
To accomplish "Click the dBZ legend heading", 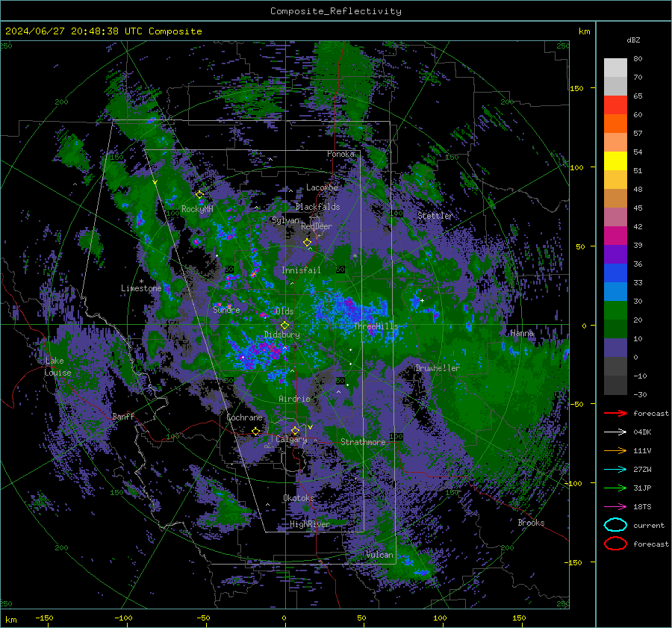I will pyautogui.click(x=633, y=40).
